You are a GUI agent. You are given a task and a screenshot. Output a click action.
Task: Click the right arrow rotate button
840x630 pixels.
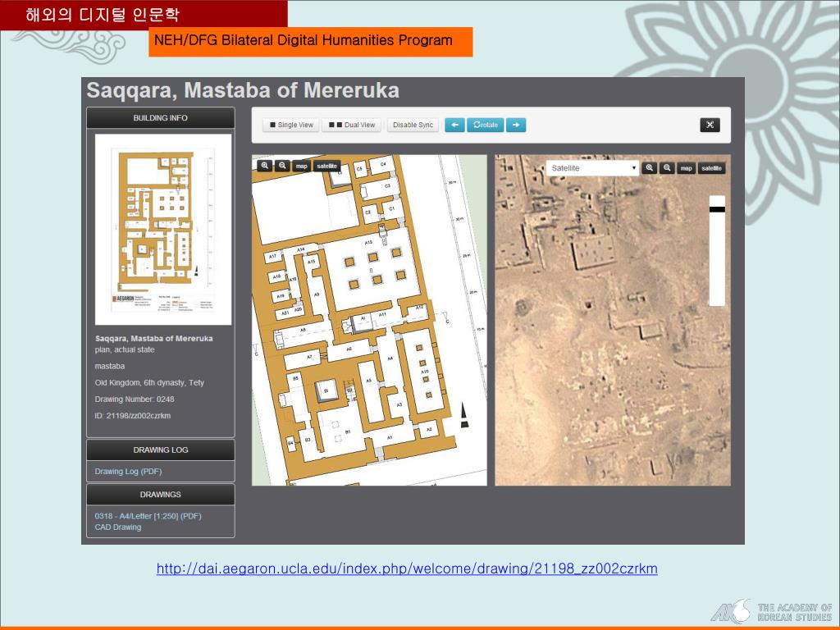click(516, 125)
